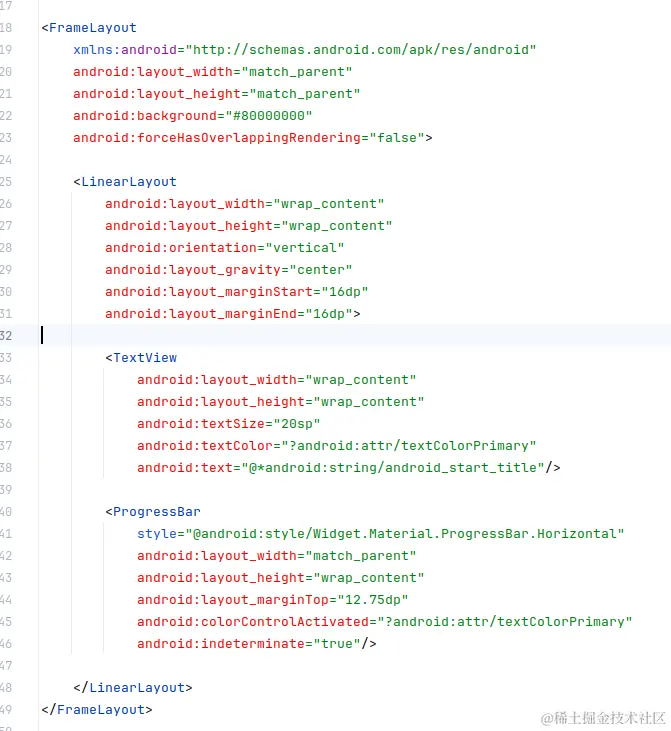The image size is (671, 731).
Task: Click the layout_marginStart "16dp" value
Action: [x=345, y=292]
